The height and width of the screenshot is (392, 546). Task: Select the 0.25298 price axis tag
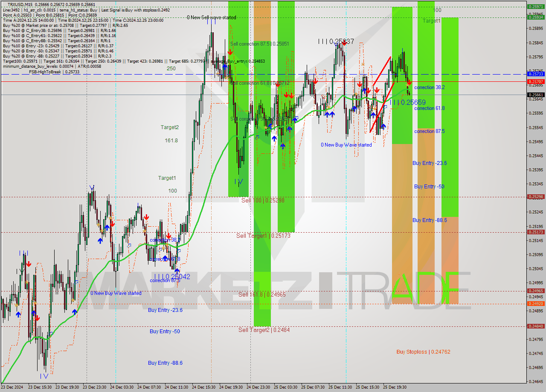coord(536,197)
